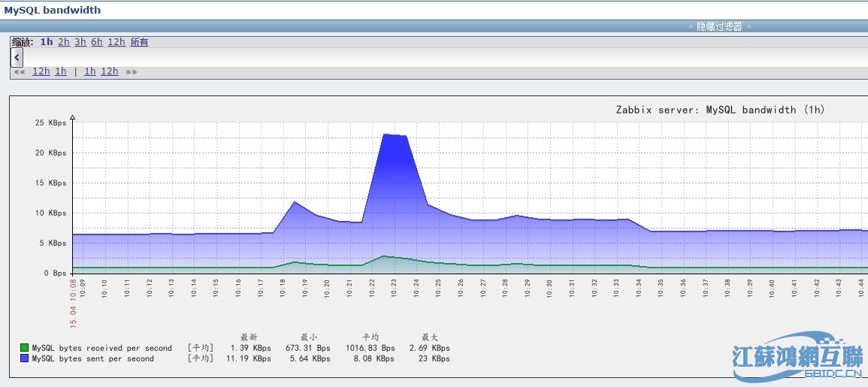Zoom to 所有 (all) time range
This screenshot has width=868, height=387.
click(140, 42)
